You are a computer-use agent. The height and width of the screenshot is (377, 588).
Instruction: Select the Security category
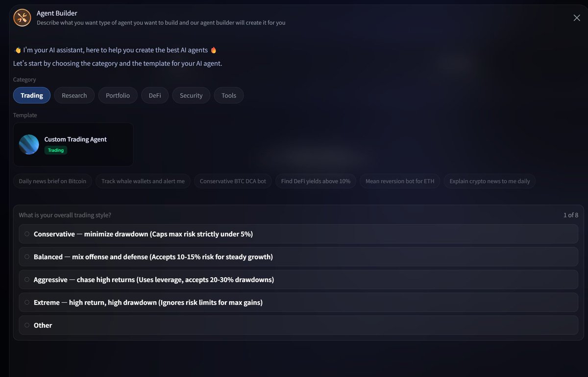(191, 95)
